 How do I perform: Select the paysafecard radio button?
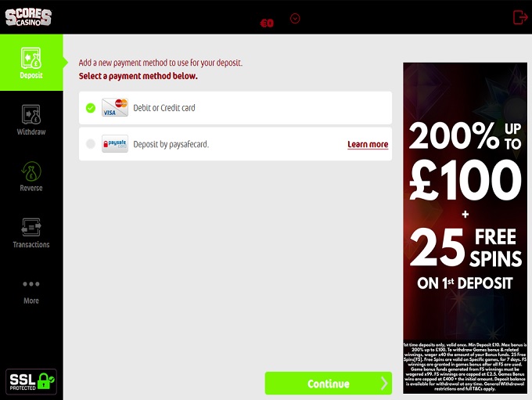coord(91,144)
